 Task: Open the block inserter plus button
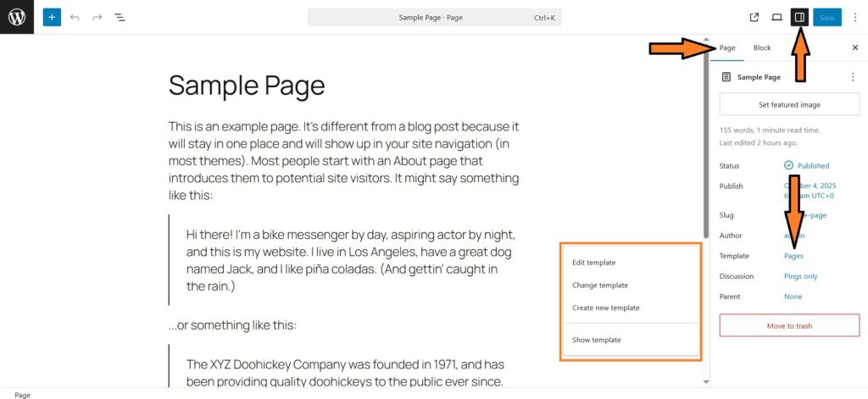point(52,17)
